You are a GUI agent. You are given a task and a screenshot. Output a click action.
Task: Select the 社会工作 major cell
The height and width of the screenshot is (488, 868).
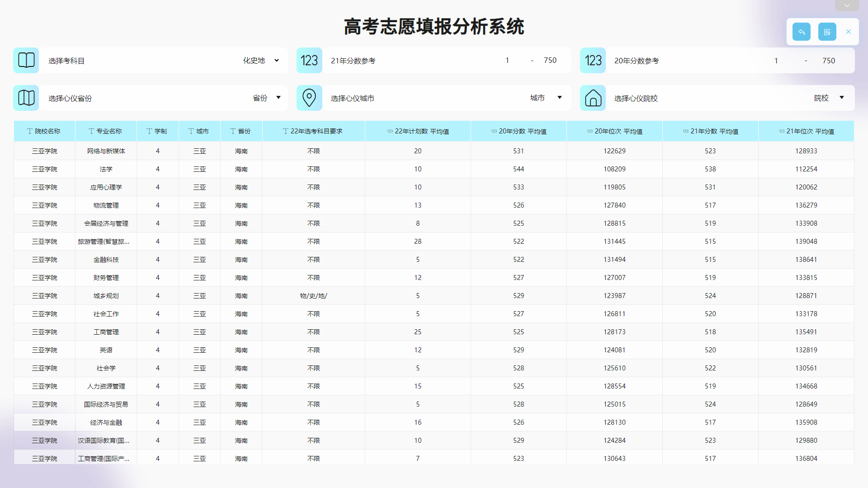pos(106,314)
